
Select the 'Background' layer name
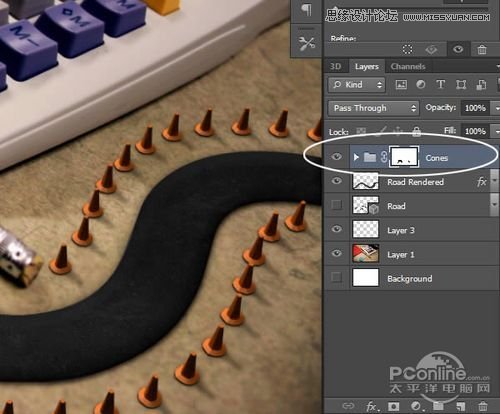(x=410, y=279)
